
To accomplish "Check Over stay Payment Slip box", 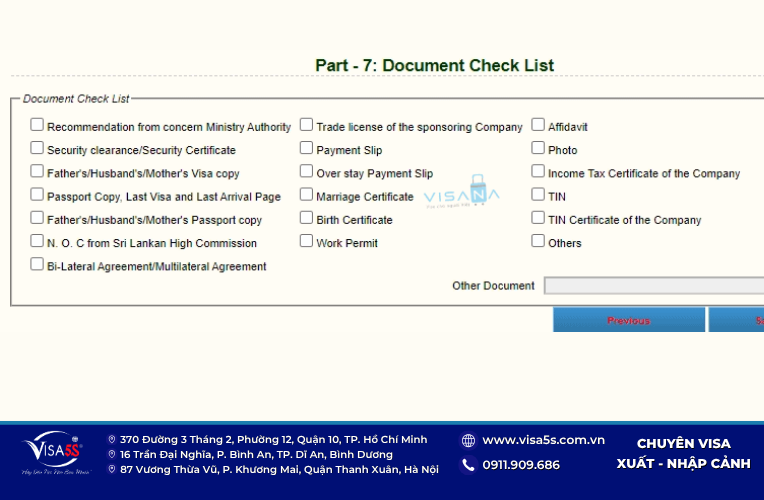I will (x=306, y=171).
